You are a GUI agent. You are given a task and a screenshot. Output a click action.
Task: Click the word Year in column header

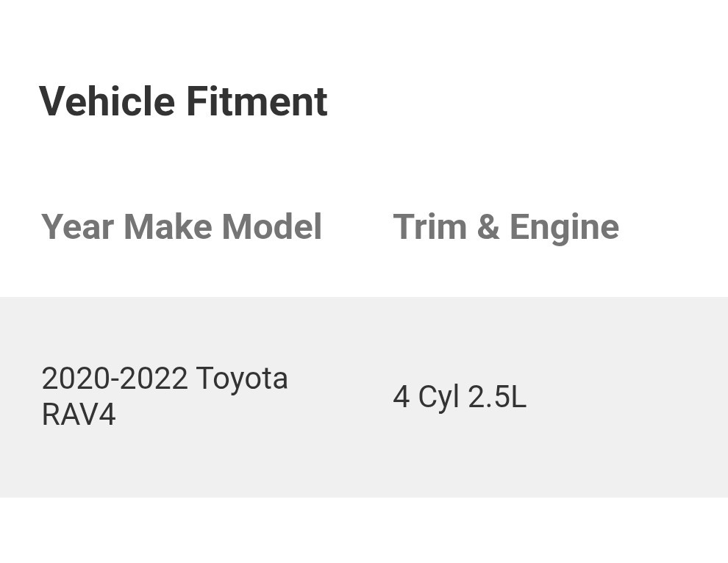point(77,227)
